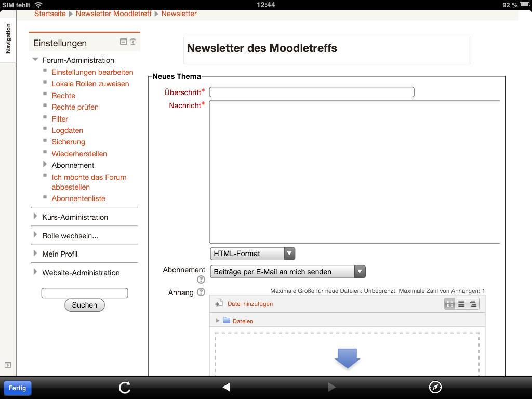The image size is (532, 399).
Task: Open help for the Abonnement field
Action: [201, 280]
